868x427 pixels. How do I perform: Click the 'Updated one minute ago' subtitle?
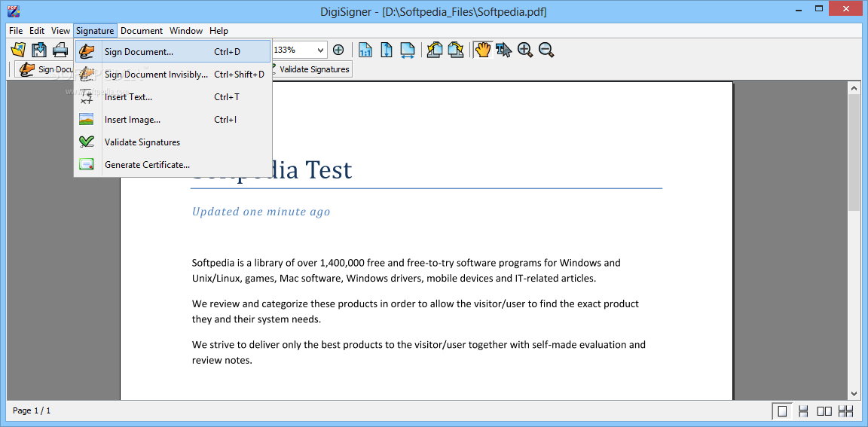pos(261,212)
